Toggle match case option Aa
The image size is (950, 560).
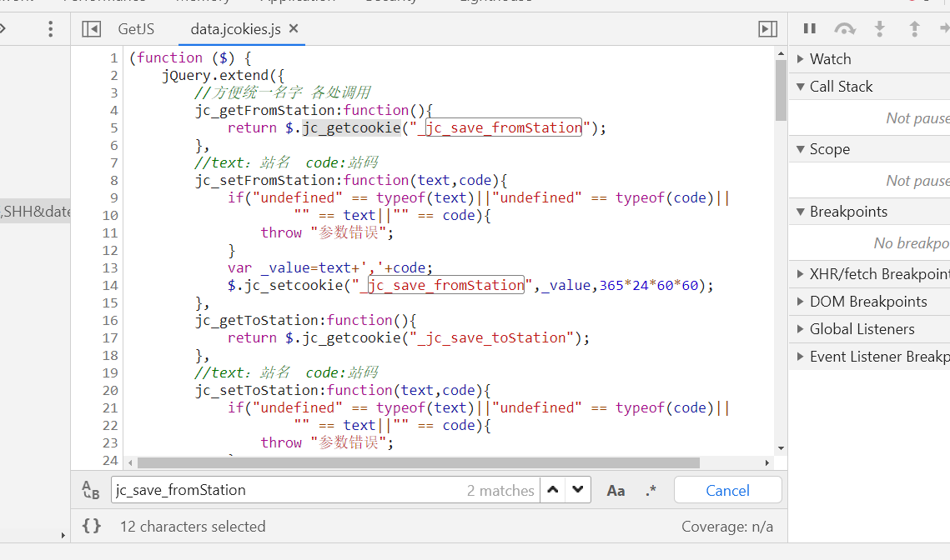click(616, 490)
